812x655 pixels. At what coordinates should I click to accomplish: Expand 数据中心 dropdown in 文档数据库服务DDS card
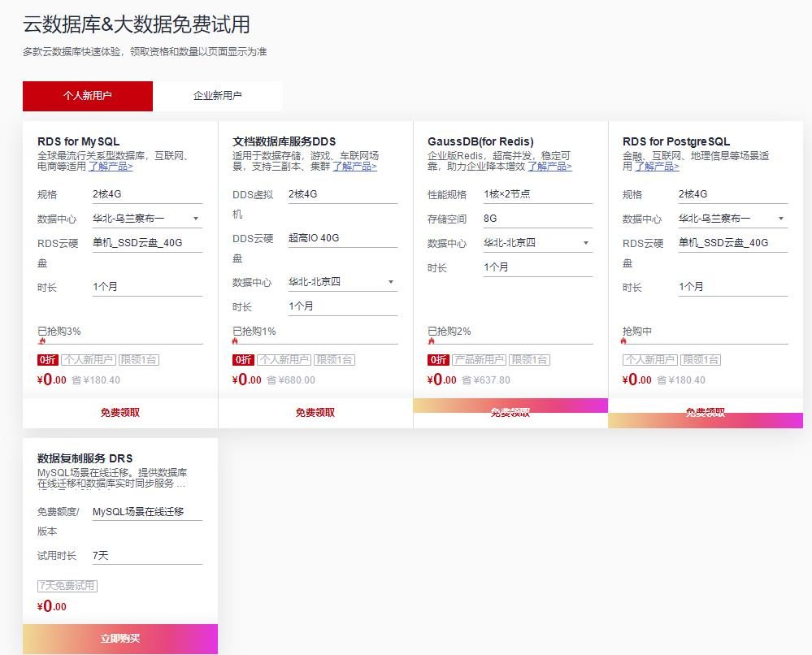343,282
